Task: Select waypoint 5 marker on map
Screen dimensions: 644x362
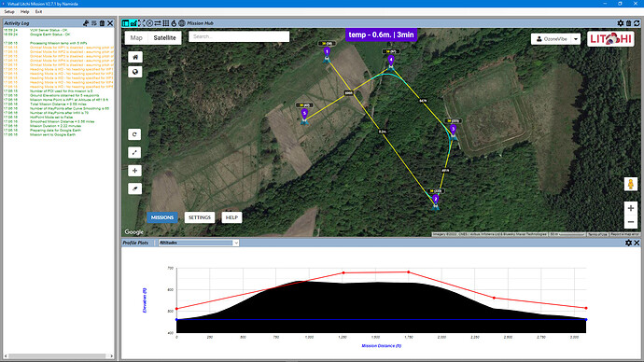Action: pos(304,114)
